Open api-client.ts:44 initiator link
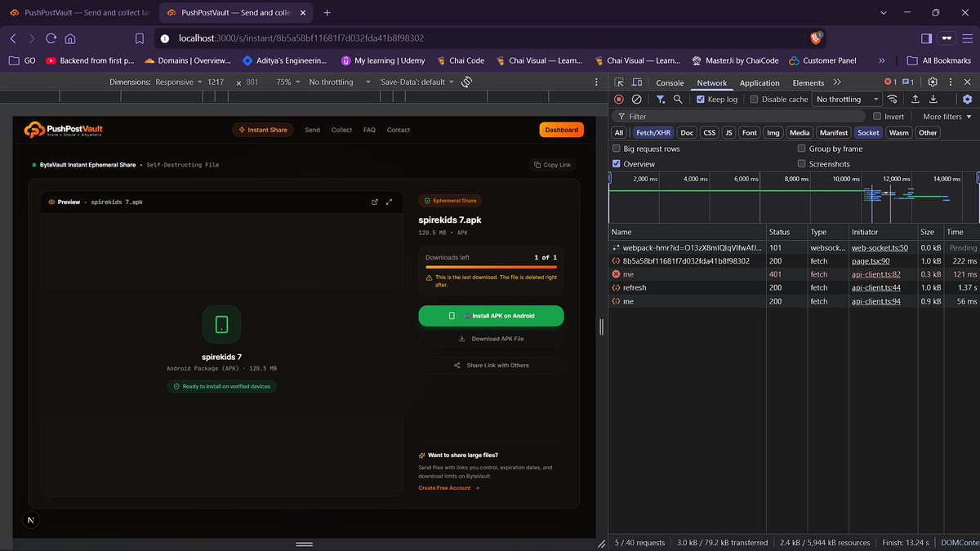This screenshot has width=980, height=551. point(875,287)
